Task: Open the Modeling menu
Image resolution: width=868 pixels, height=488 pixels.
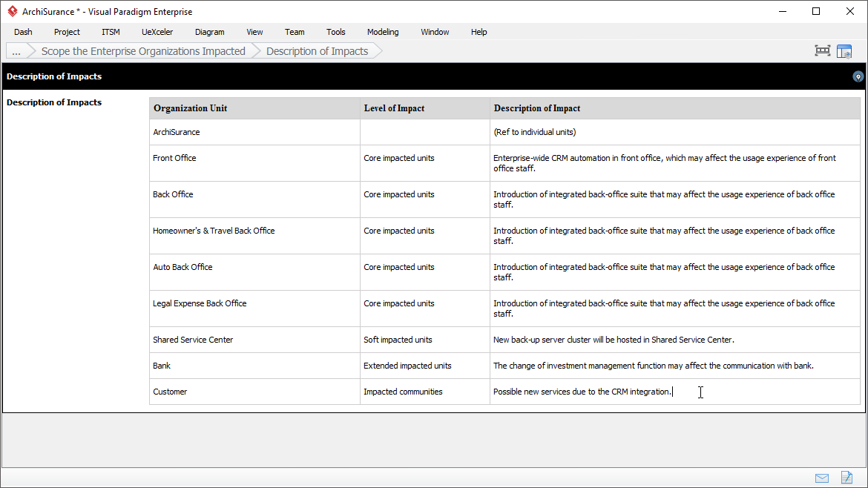Action: [383, 32]
